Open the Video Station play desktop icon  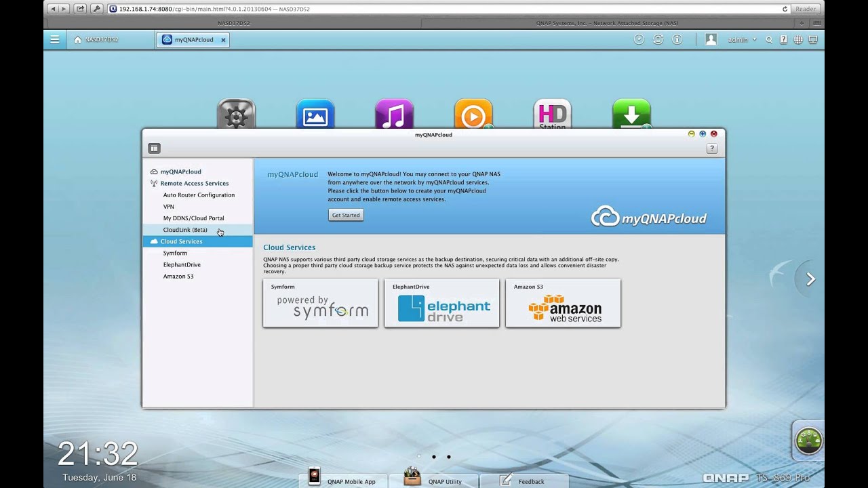[x=473, y=114]
